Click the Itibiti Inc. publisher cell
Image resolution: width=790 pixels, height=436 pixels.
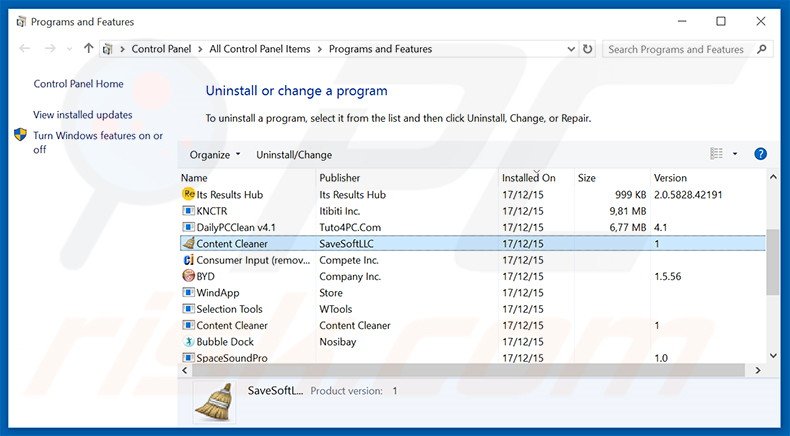(x=340, y=211)
